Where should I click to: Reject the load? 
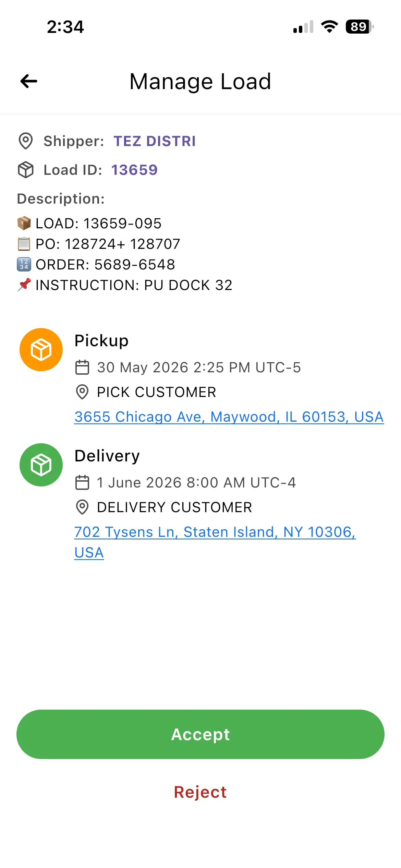[200, 792]
